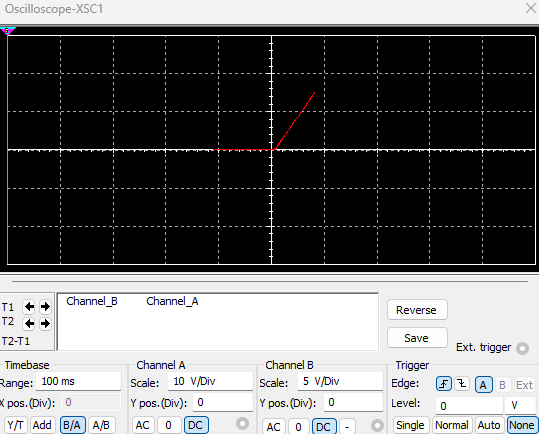The height and width of the screenshot is (434, 539).
Task: Choose Normal trigger mode
Action: tap(452, 425)
